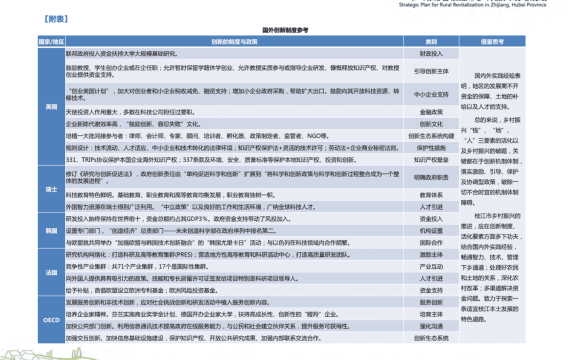Click the 产业互动 category cell

click(x=431, y=267)
